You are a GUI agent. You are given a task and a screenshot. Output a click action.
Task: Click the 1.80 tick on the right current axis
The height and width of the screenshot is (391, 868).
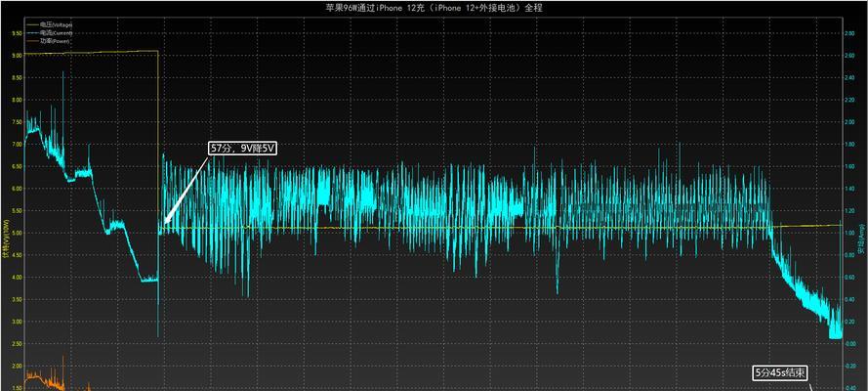click(x=849, y=144)
